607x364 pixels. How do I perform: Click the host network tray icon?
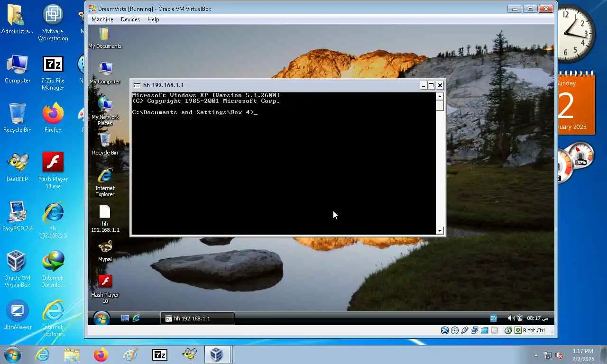tap(548, 355)
